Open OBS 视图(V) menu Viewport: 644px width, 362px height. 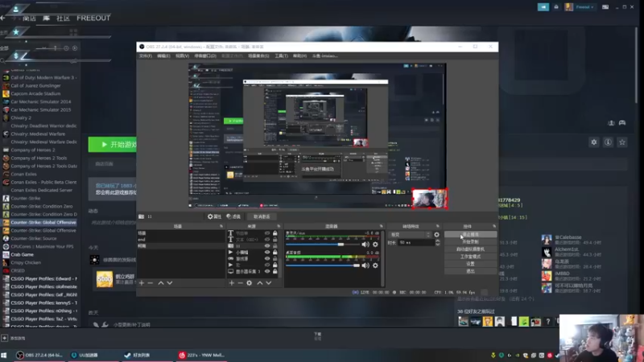(183, 56)
